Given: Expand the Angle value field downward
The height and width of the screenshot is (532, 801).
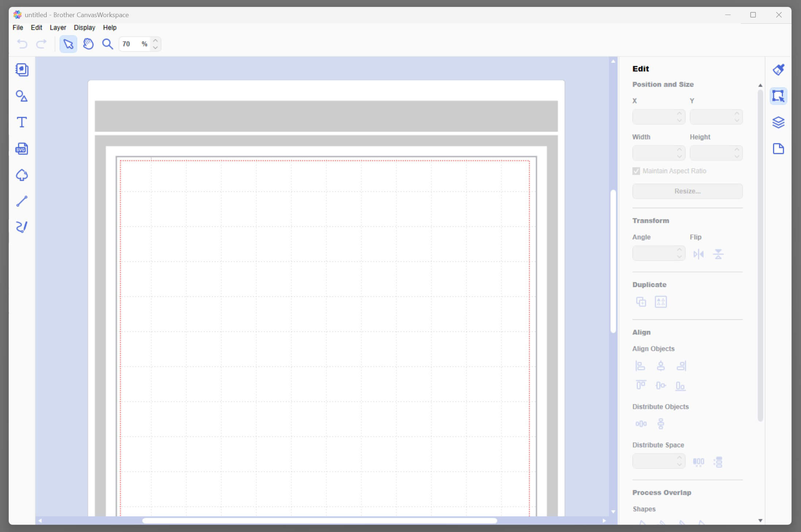Looking at the screenshot, I should pyautogui.click(x=678, y=256).
